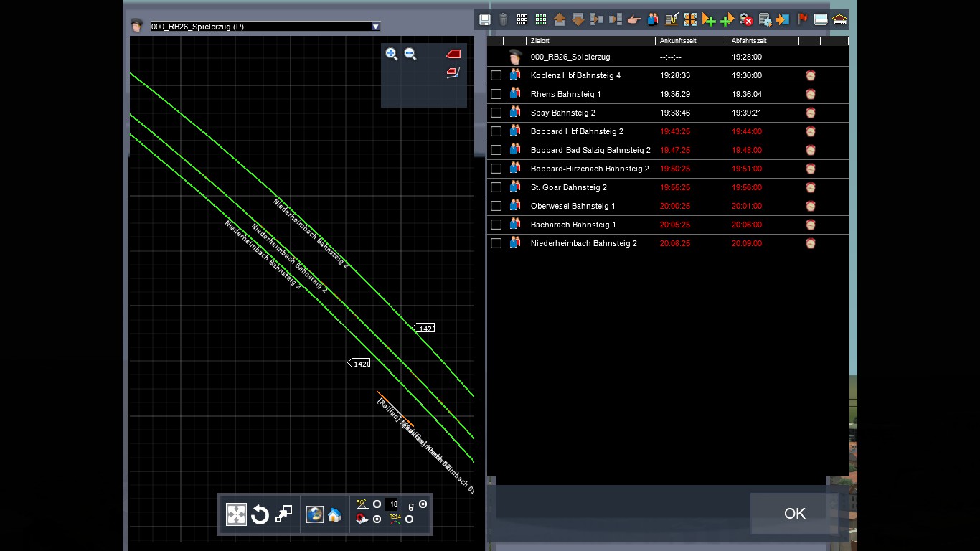
Task: Tick the Koblenz Hbf Bahnsteig 4 checkbox
Action: coord(496,75)
